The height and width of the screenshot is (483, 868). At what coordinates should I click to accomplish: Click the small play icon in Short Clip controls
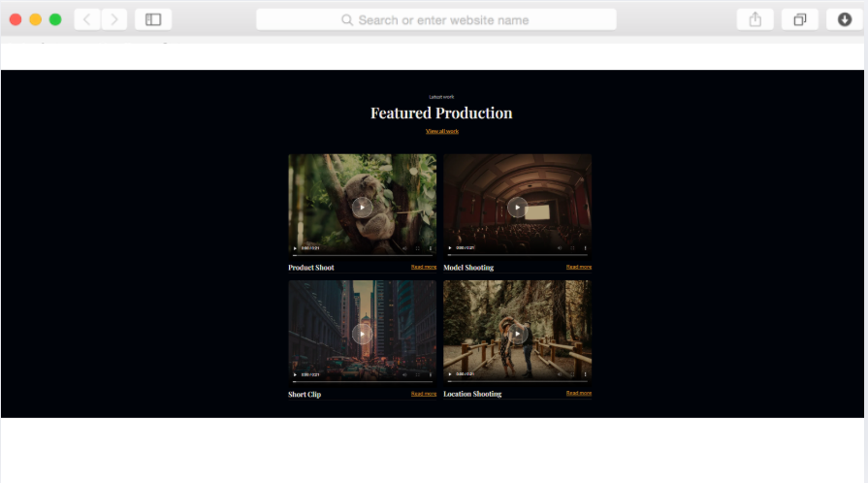coord(295,374)
